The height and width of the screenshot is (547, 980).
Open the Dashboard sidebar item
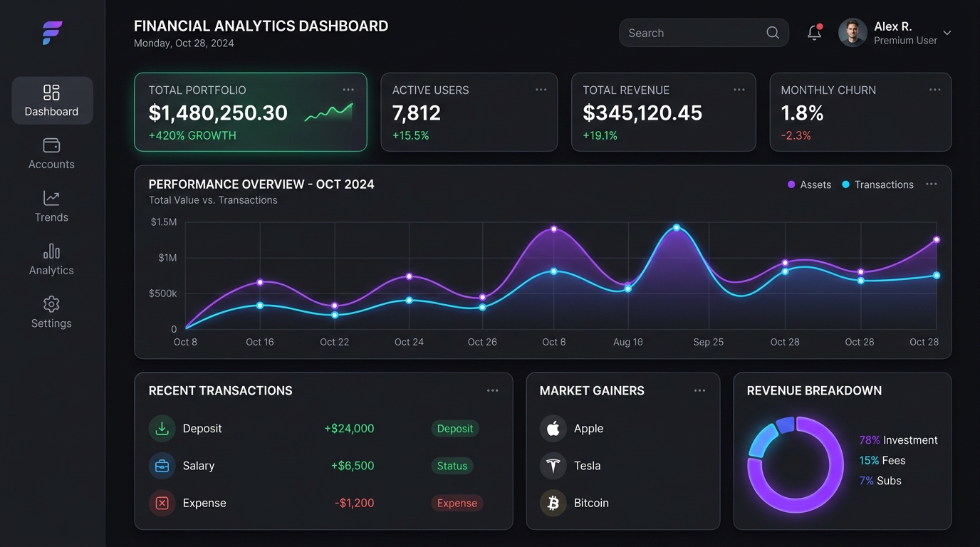point(52,100)
